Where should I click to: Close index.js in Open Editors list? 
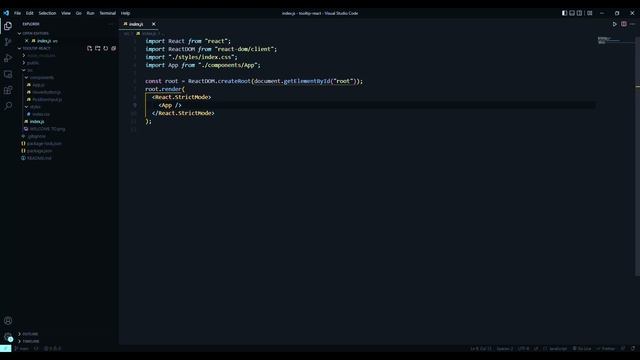(x=27, y=41)
